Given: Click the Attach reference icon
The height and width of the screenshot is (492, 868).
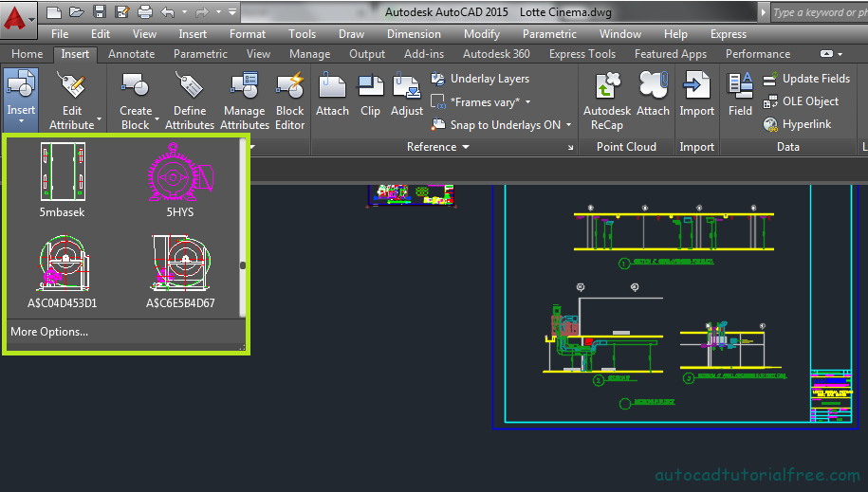Looking at the screenshot, I should (332, 84).
